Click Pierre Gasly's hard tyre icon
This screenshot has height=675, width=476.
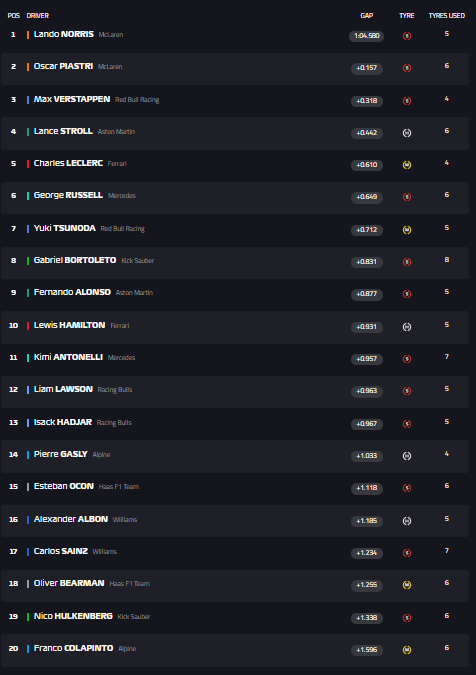pos(407,456)
